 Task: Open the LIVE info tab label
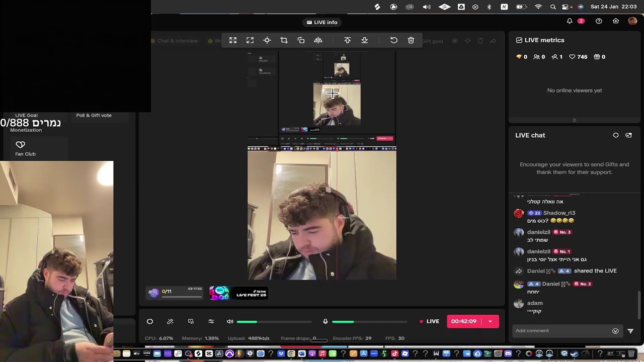(x=326, y=22)
